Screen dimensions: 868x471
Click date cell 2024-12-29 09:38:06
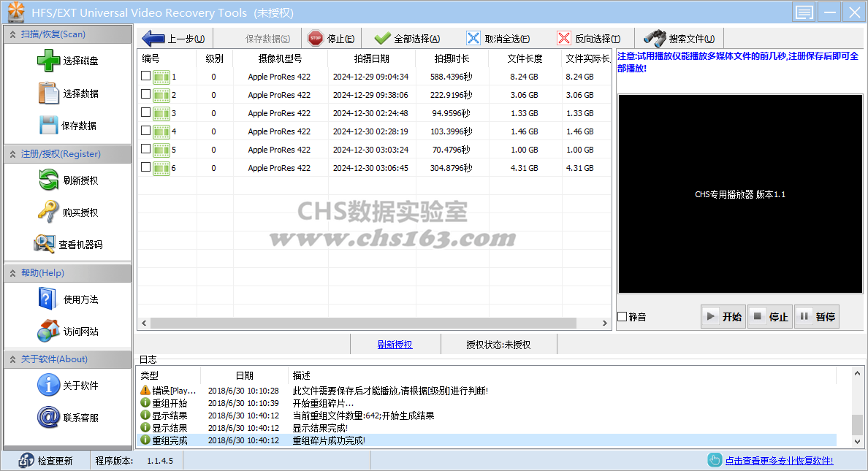tap(371, 95)
